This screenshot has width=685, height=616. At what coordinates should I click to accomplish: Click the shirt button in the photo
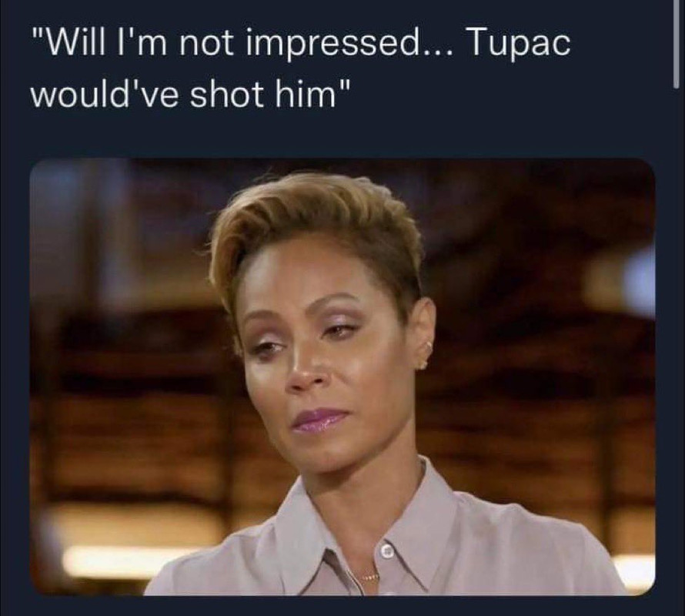click(x=387, y=551)
